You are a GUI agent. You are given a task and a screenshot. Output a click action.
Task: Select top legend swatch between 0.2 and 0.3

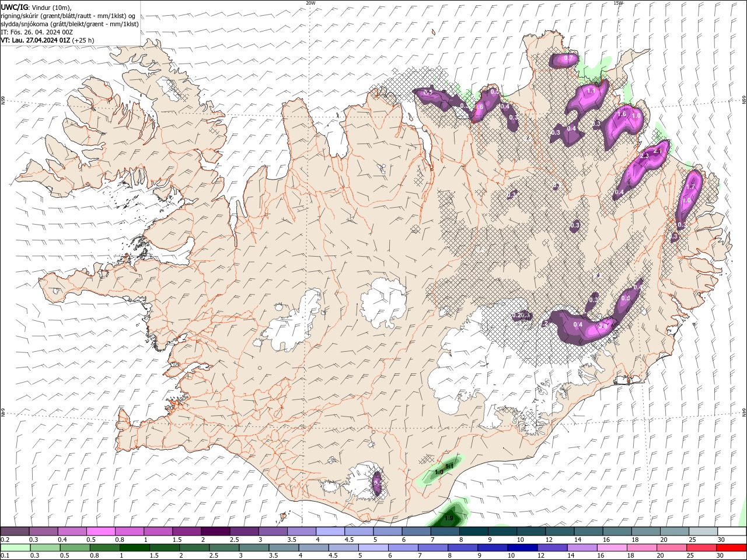click(x=15, y=531)
